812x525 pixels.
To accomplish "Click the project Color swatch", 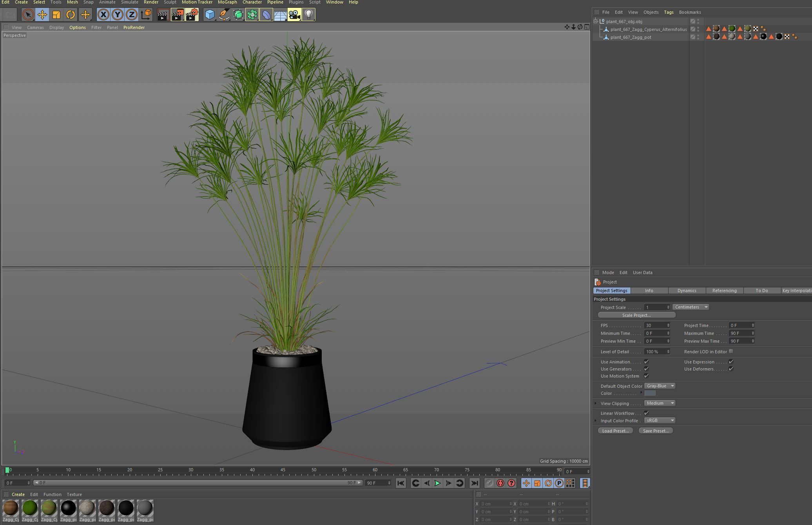I will (x=650, y=393).
